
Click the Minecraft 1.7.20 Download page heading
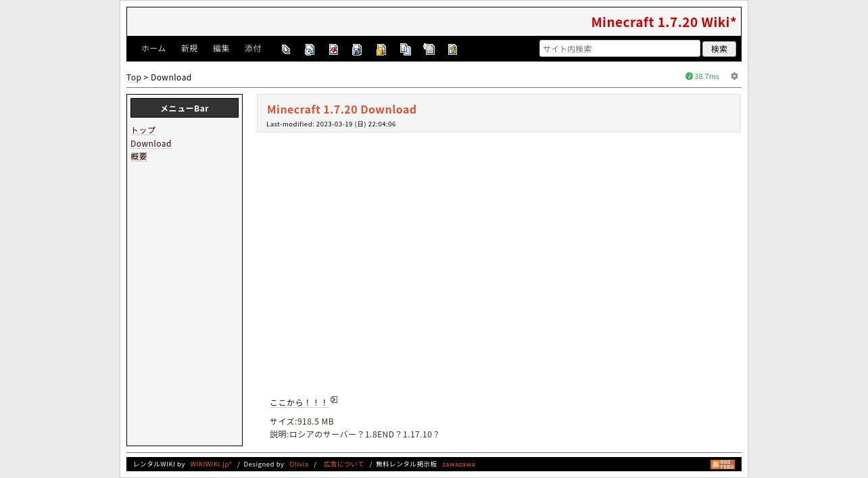tap(341, 109)
